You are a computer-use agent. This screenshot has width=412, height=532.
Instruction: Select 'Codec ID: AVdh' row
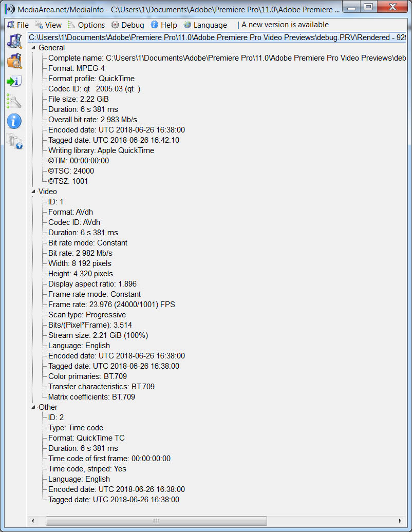pos(74,222)
